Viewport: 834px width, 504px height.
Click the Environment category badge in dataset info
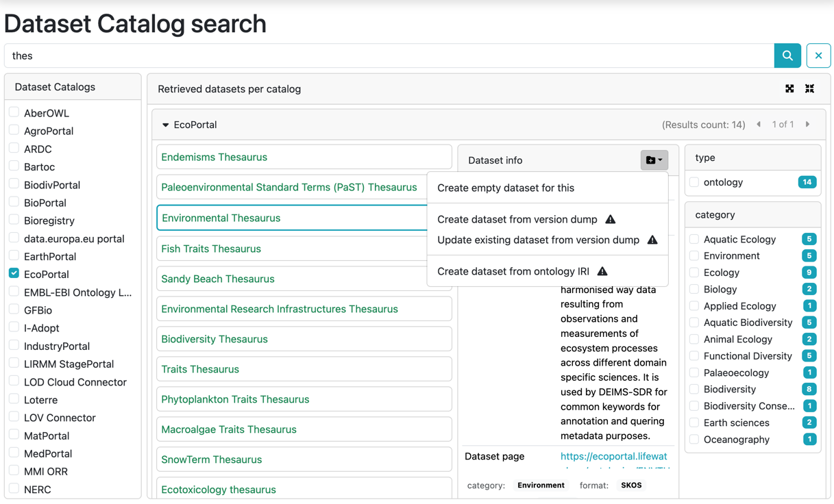click(541, 485)
